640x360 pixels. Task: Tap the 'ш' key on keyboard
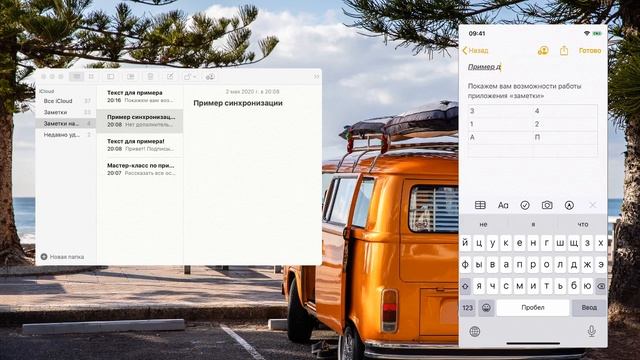click(x=560, y=243)
